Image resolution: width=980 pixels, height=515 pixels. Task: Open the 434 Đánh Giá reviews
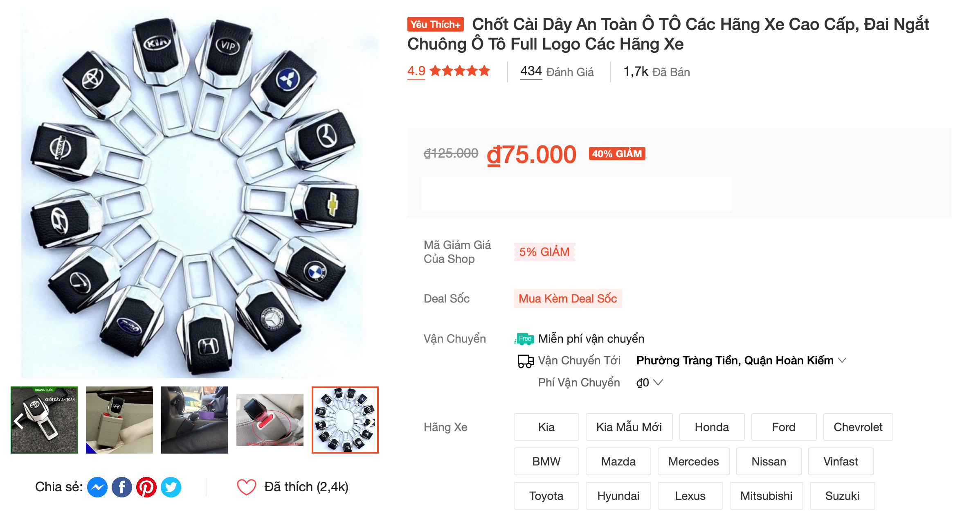tap(557, 72)
